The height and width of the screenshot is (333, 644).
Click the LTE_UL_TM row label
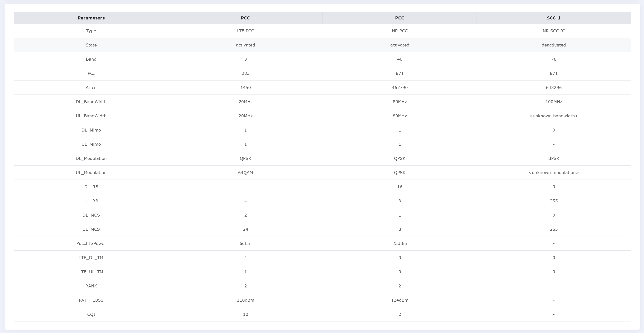pos(91,272)
